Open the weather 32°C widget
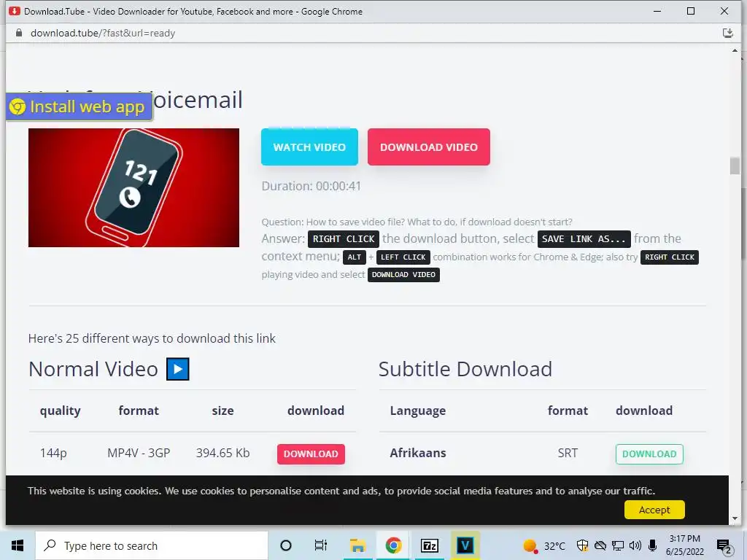Screen dimensions: 747x560 pyautogui.click(x=544, y=545)
